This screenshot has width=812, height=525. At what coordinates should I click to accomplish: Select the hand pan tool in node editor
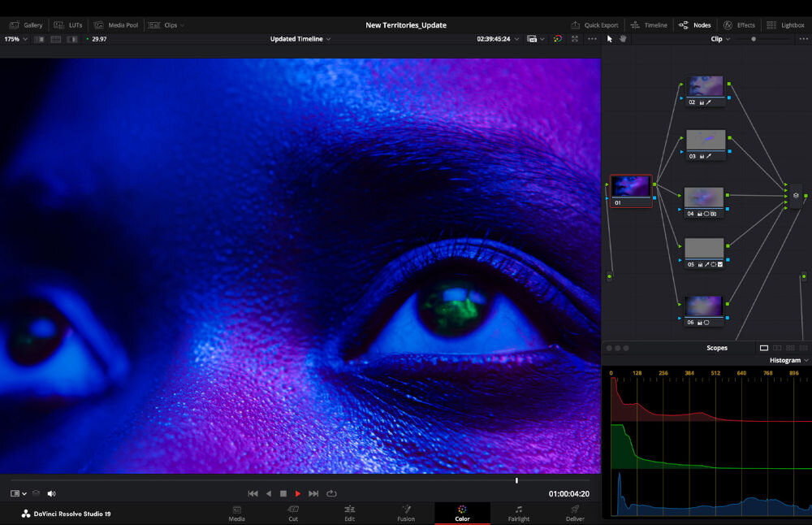pos(624,38)
